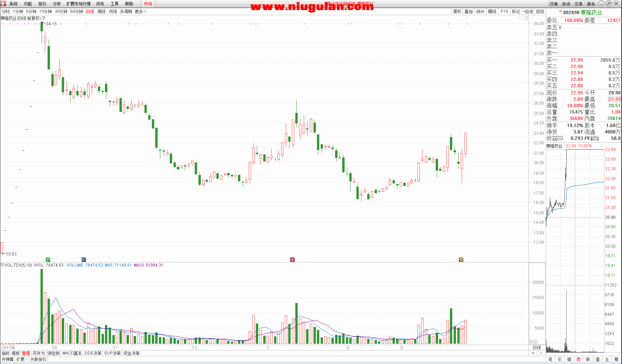Select the DDE决策 template tab
Viewport: 622px width, 364px height.
[x=93, y=353]
